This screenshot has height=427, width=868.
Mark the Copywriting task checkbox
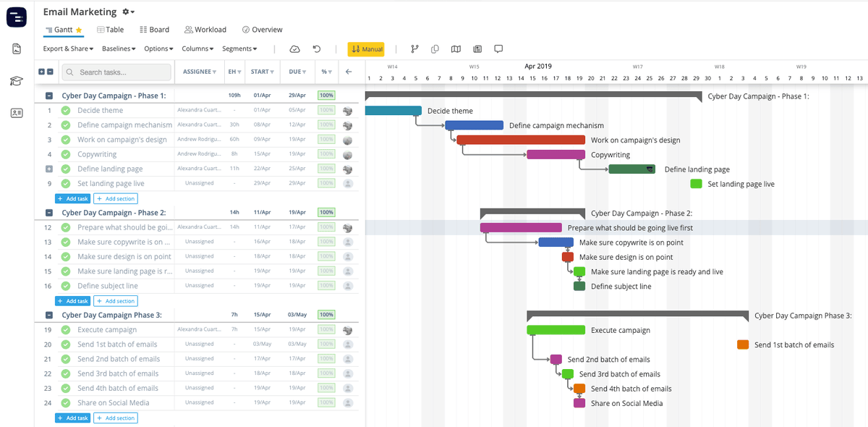pos(66,154)
